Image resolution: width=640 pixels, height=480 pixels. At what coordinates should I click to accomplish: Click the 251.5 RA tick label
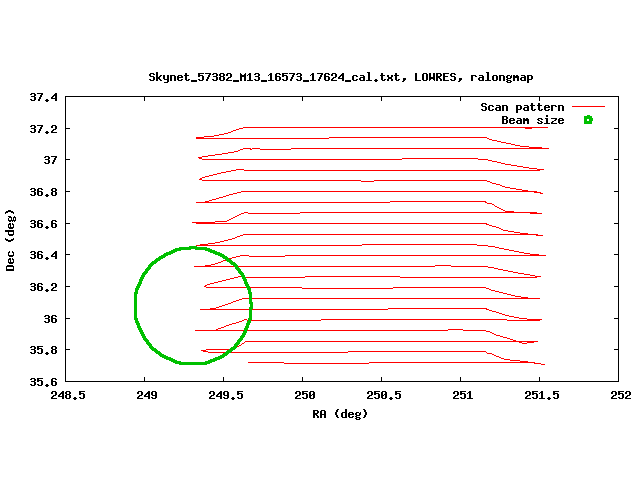click(542, 395)
